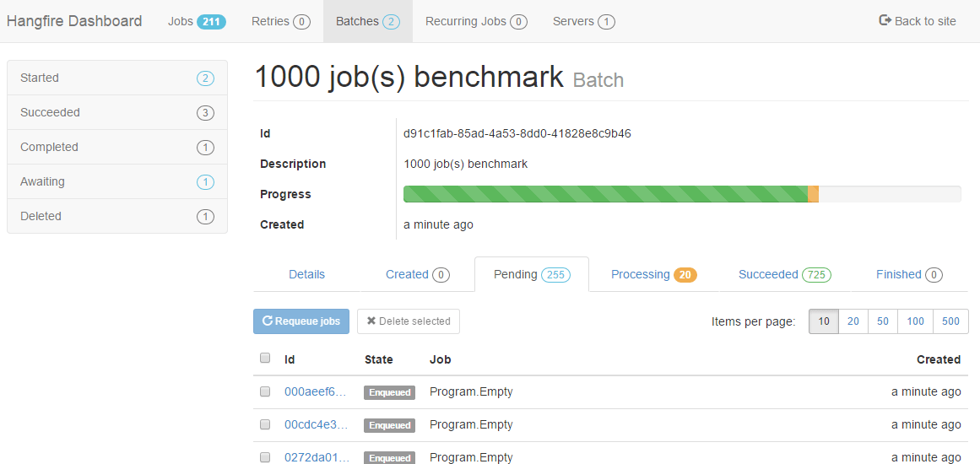
Task: Click the Program.Empty job name in first row
Action: [x=471, y=391]
